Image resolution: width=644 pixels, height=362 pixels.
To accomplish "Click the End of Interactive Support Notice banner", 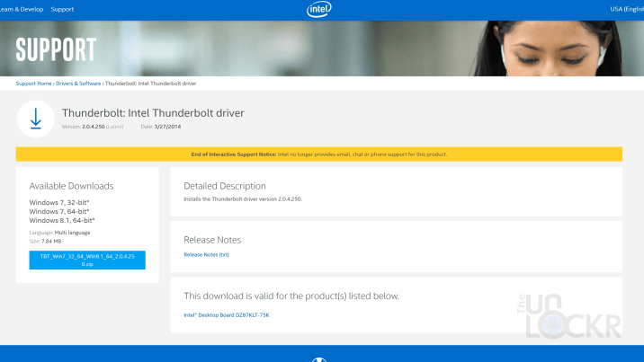I will (319, 155).
